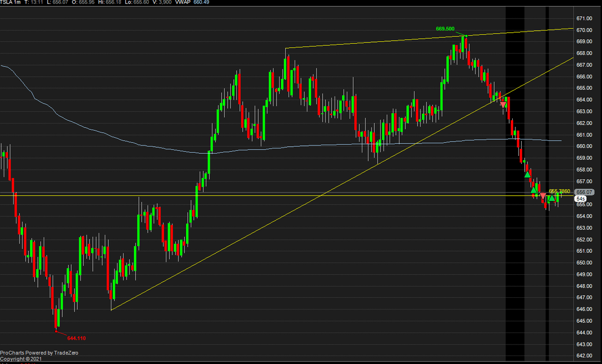The height and width of the screenshot is (364, 602).
Task: Click the yellow 655.7860 line label
Action: 559,191
